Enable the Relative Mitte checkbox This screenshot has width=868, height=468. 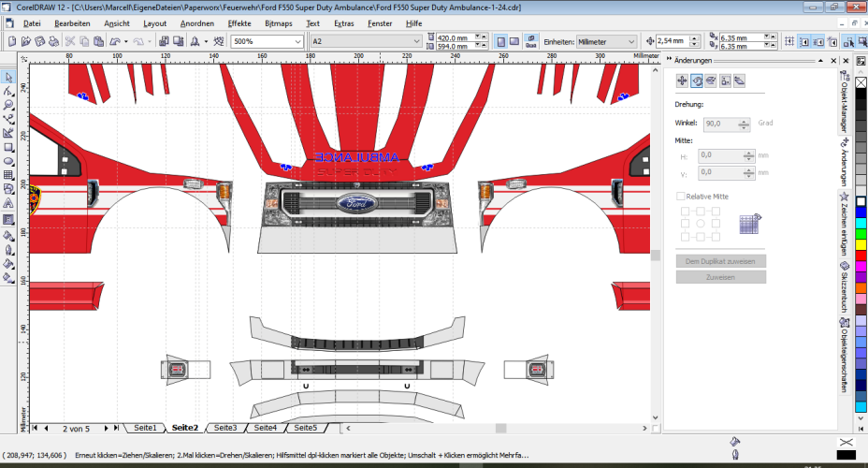(x=680, y=196)
